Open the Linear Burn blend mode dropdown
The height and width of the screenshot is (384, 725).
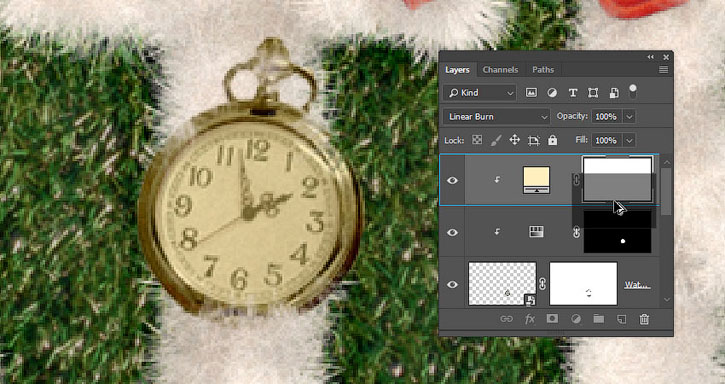(497, 117)
